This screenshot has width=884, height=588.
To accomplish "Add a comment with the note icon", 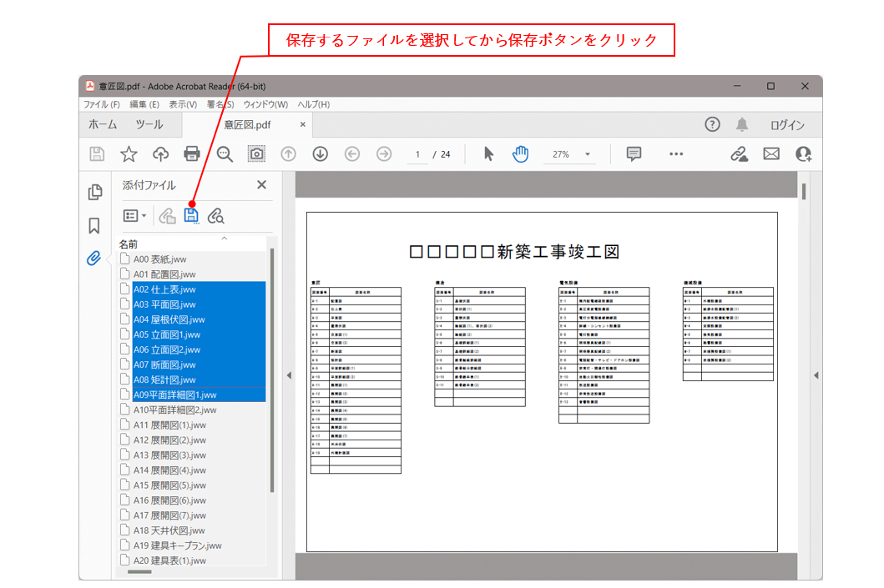I will pos(634,154).
